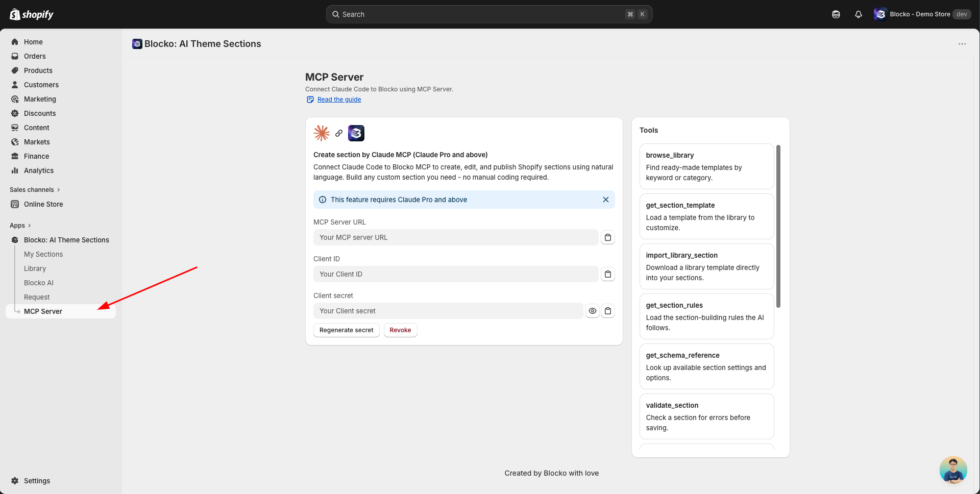980x494 pixels.
Task: Click the Revoke button
Action: (x=400, y=330)
